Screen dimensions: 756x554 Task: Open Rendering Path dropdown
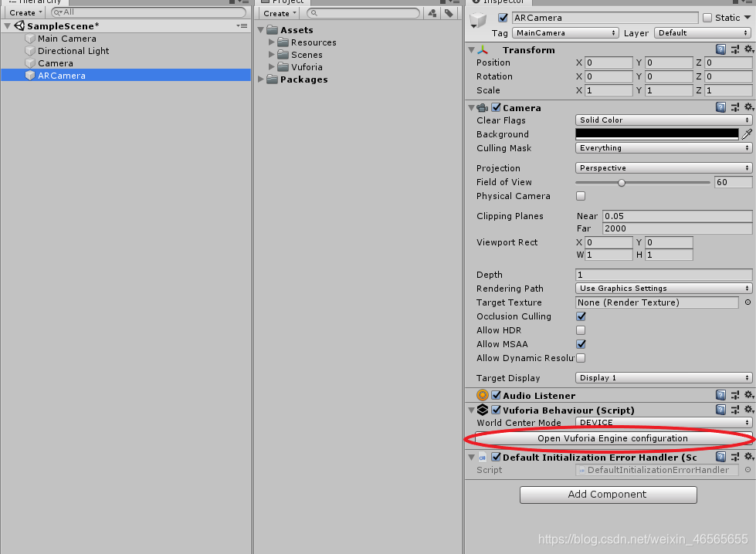pyautogui.click(x=663, y=288)
